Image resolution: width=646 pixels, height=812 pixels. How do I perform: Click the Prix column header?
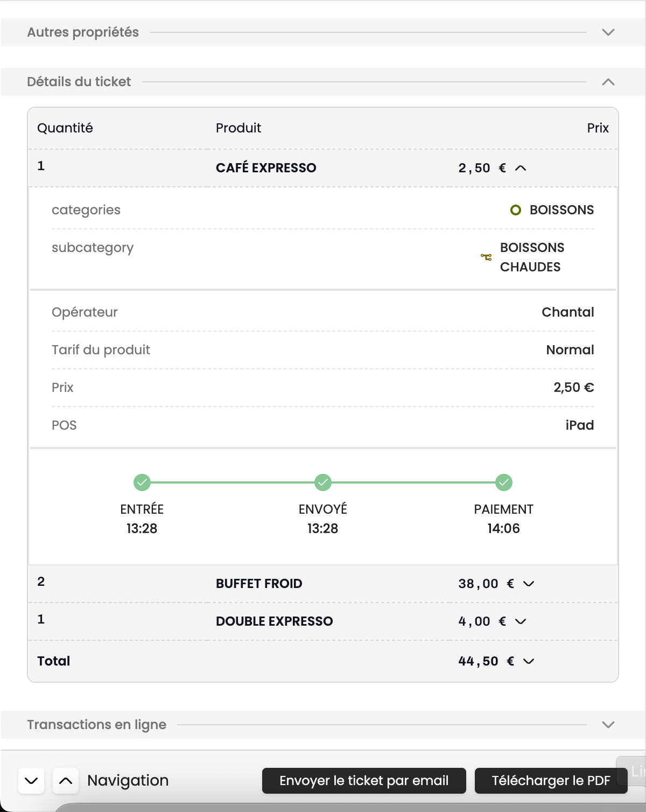pyautogui.click(x=598, y=128)
